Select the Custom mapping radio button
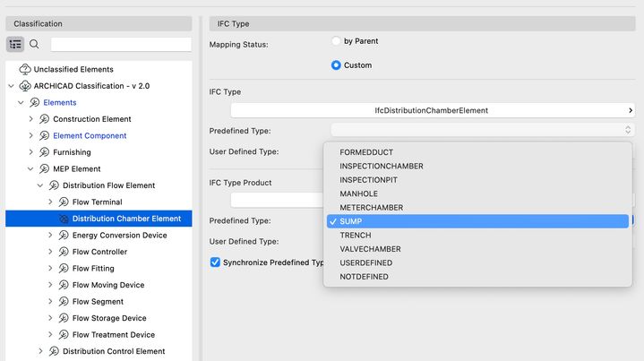Viewport: 644px width, 361px height. [x=336, y=65]
